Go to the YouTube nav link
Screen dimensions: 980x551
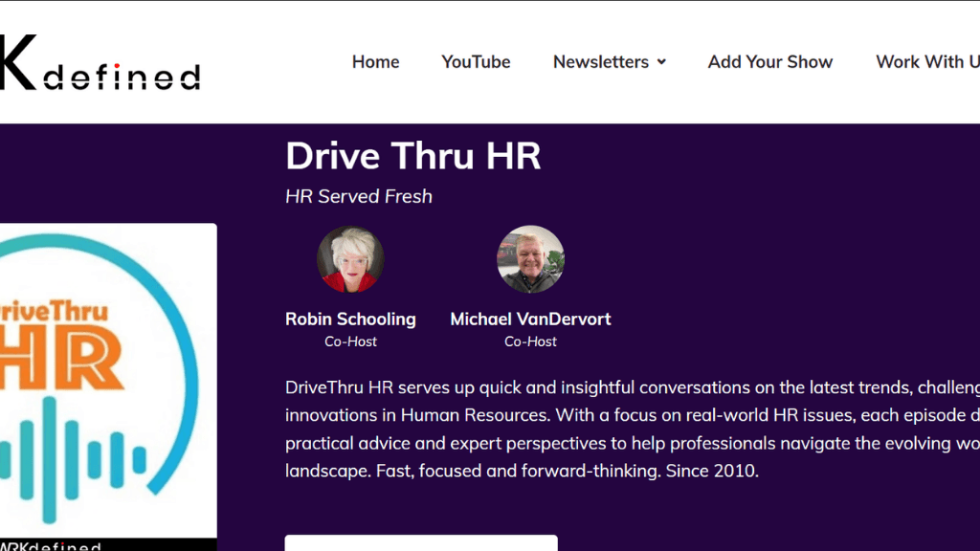click(476, 62)
